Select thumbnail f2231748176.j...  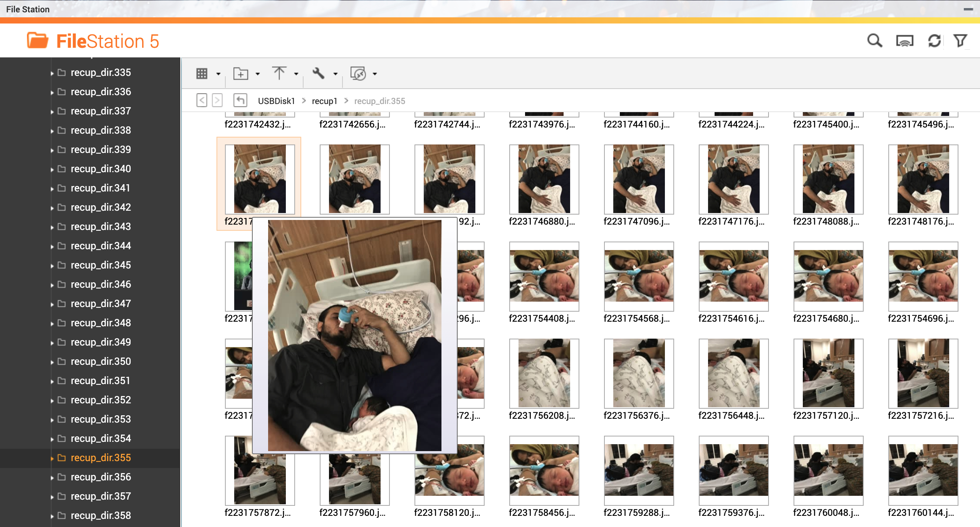[923, 179]
